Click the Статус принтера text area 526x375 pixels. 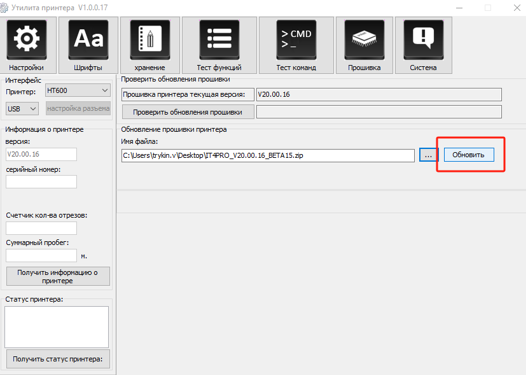(x=56, y=327)
